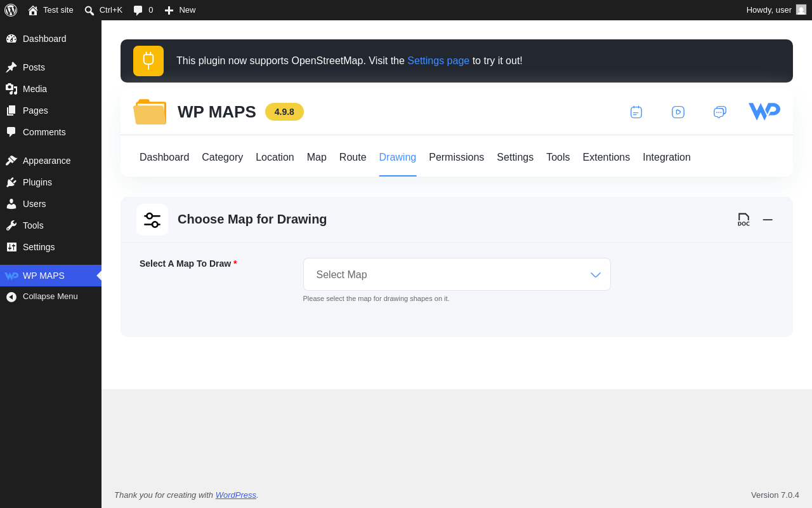The width and height of the screenshot is (812, 508).
Task: Click the 4.9.8 version badge
Action: (284, 112)
